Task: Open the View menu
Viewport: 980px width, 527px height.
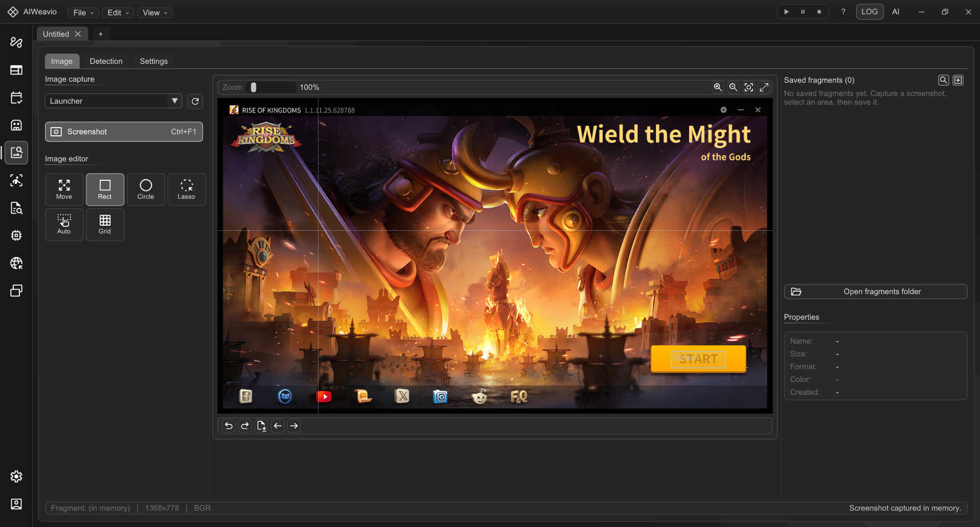Action: (x=155, y=13)
